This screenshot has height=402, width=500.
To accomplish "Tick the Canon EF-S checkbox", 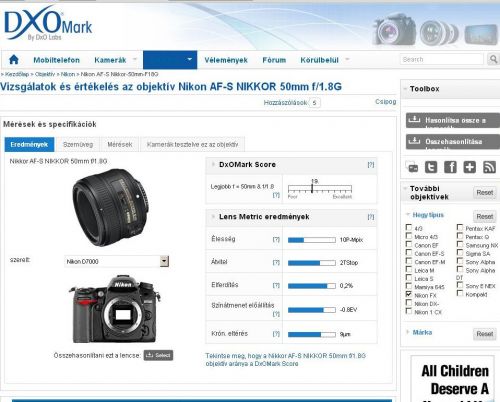I will pyautogui.click(x=409, y=252).
